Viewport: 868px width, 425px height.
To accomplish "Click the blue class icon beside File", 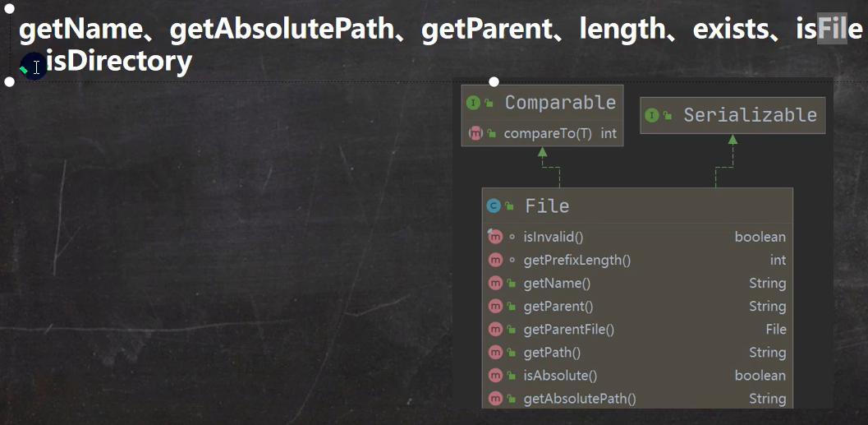I will [494, 206].
